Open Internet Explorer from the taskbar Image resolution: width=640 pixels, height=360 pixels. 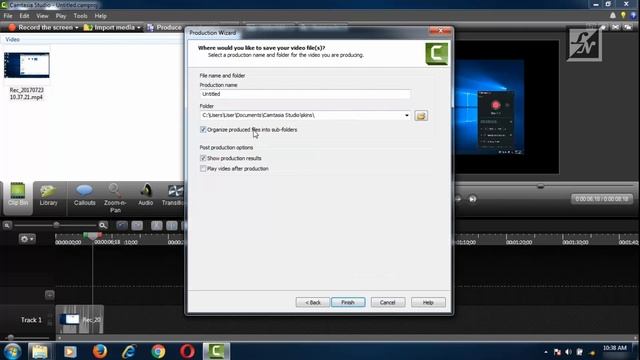[129, 351]
